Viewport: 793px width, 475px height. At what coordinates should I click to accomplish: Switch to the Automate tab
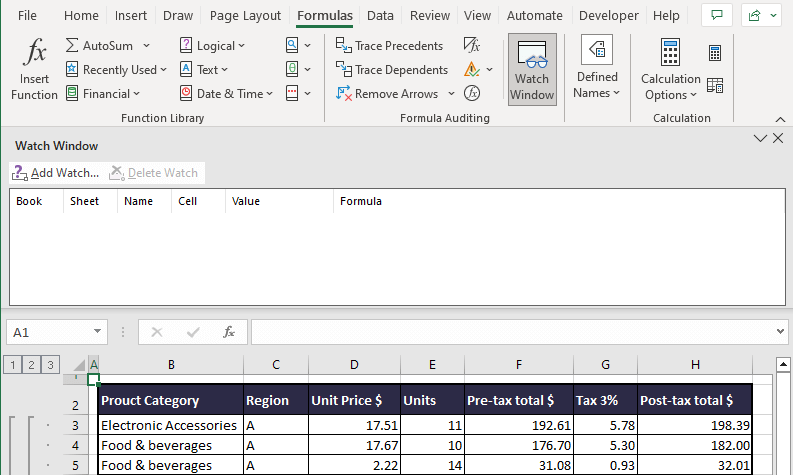tap(535, 16)
